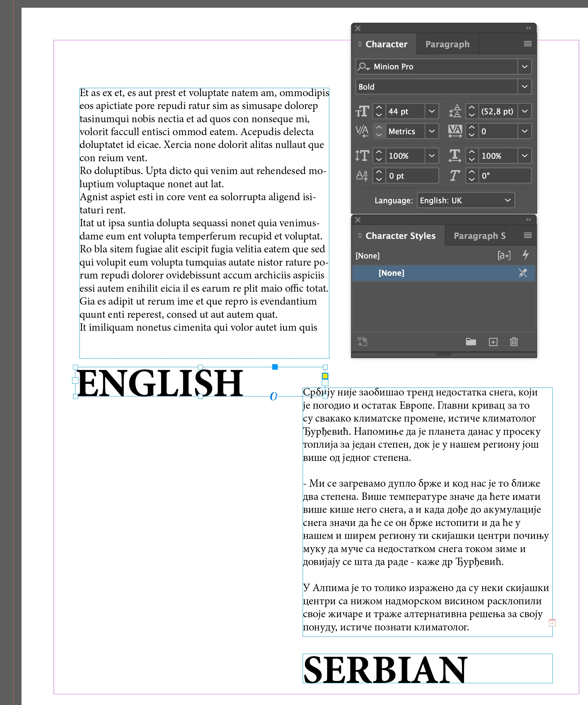Click the Latin placeholder text frame
This screenshot has height=705, width=588.
pyautogui.click(x=204, y=223)
